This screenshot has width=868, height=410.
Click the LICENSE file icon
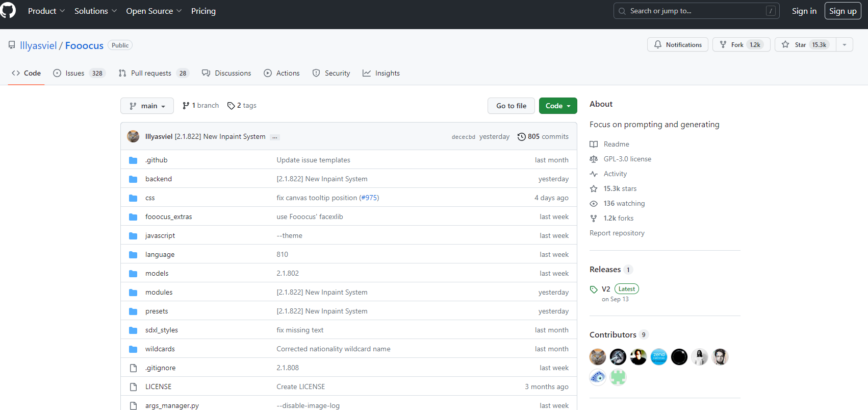(133, 387)
